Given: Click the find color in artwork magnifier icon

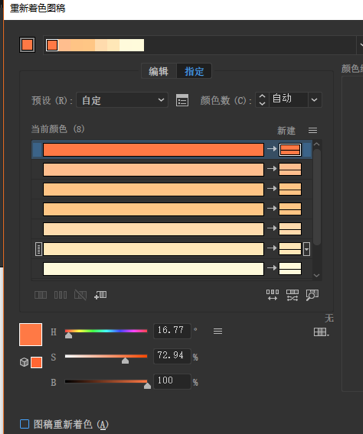Looking at the screenshot, I should [312, 295].
